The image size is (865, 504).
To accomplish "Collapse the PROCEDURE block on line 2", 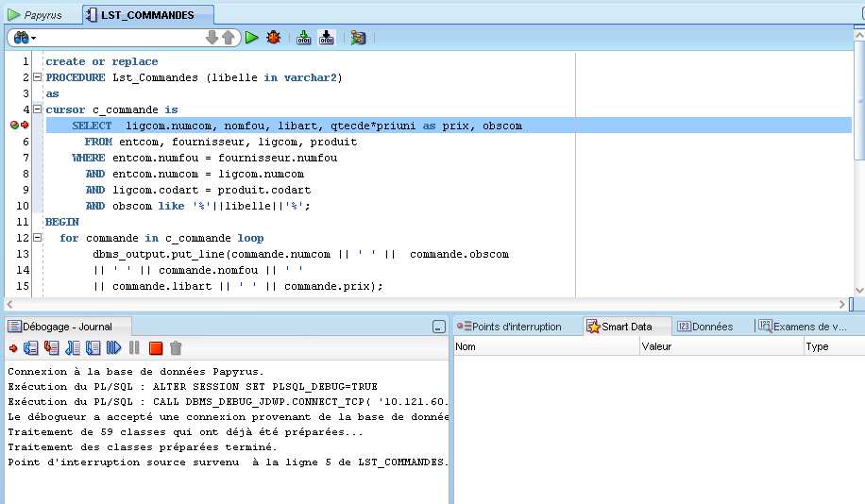I will coord(37,77).
